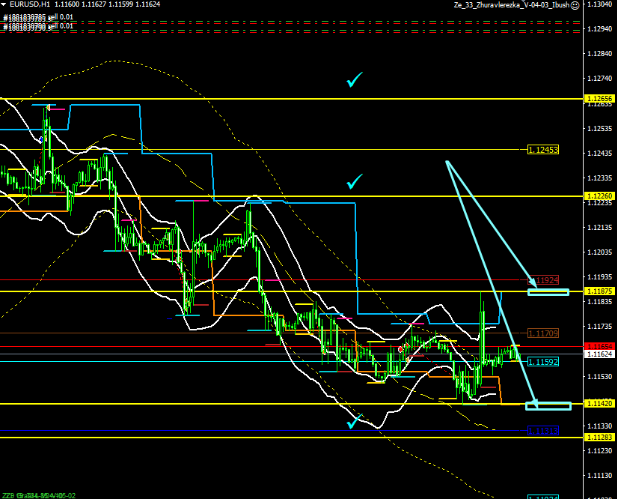
Task: Click the cyan rectangle near 1.11420 level
Action: click(548, 405)
